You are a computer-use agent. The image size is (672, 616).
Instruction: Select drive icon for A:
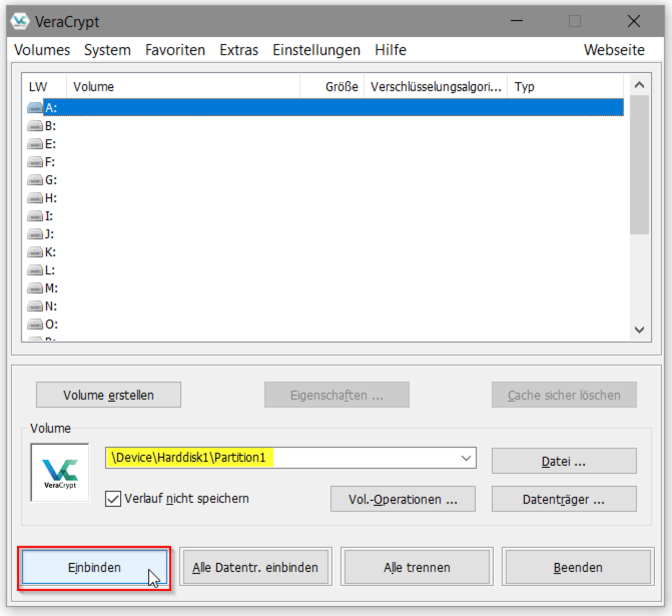(35, 108)
